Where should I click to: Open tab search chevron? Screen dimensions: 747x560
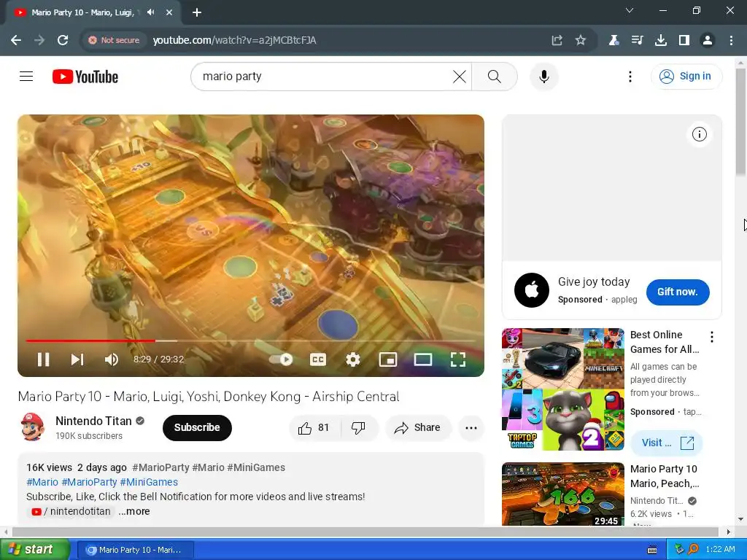pyautogui.click(x=630, y=10)
